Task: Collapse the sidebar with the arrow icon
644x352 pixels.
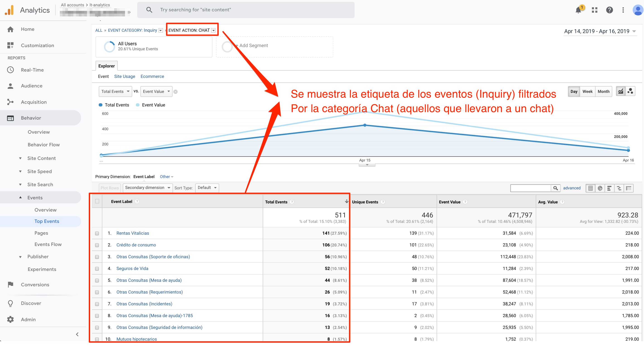Action: point(77,334)
